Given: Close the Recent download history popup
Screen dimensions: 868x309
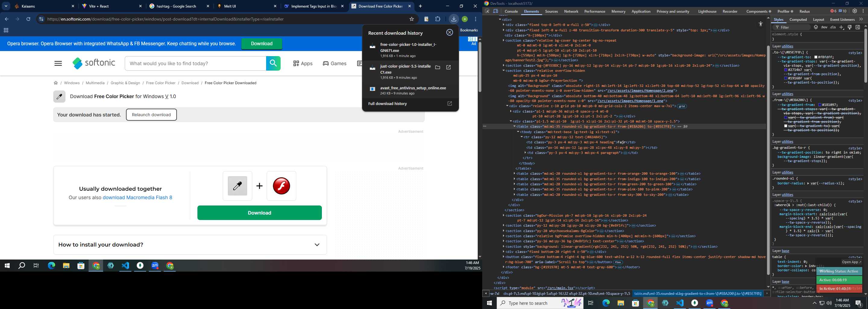Looking at the screenshot, I should [x=449, y=32].
